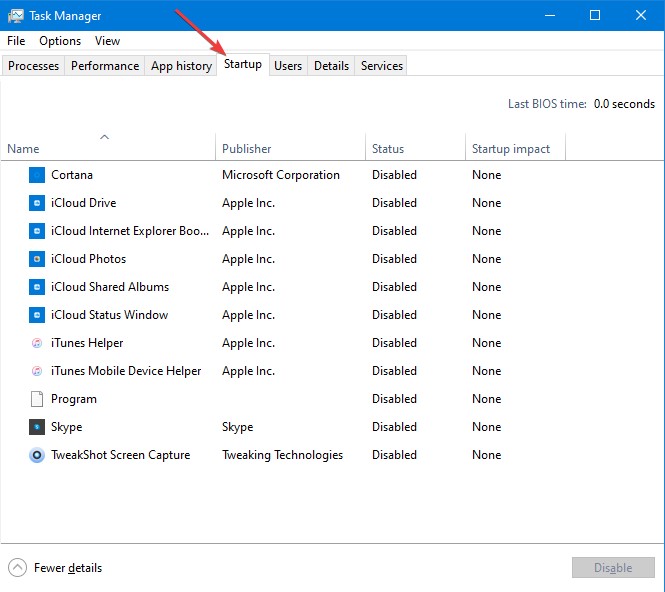665x592 pixels.
Task: Select the Cortana entry name
Action: (72, 175)
